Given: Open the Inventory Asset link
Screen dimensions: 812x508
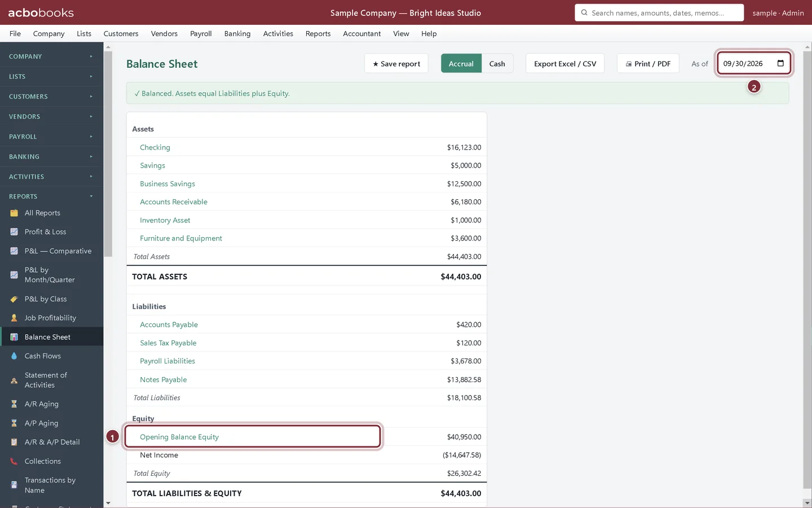Looking at the screenshot, I should point(165,220).
